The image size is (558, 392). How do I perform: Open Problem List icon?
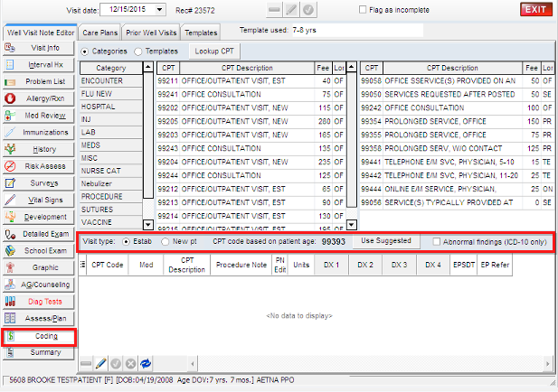point(10,81)
